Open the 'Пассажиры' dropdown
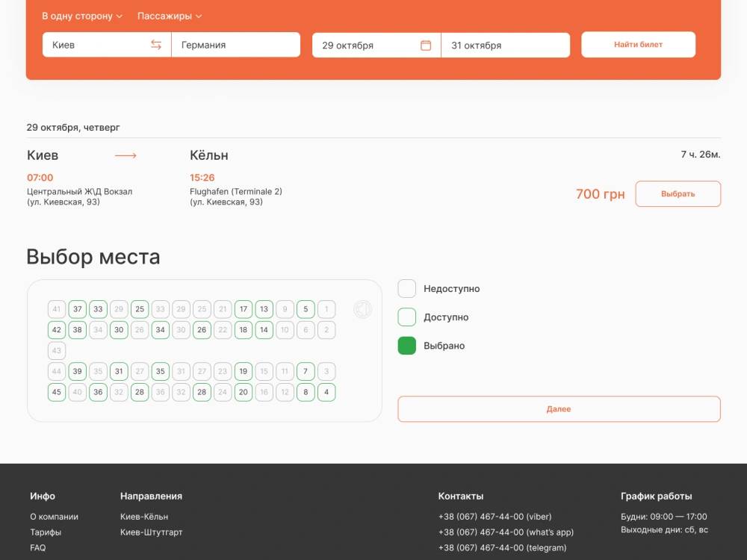747x560 pixels. pyautogui.click(x=170, y=16)
